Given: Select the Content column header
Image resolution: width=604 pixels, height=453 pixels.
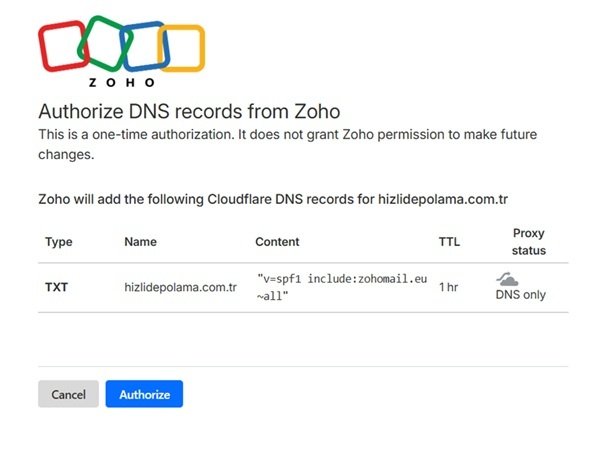Looking at the screenshot, I should (x=277, y=241).
